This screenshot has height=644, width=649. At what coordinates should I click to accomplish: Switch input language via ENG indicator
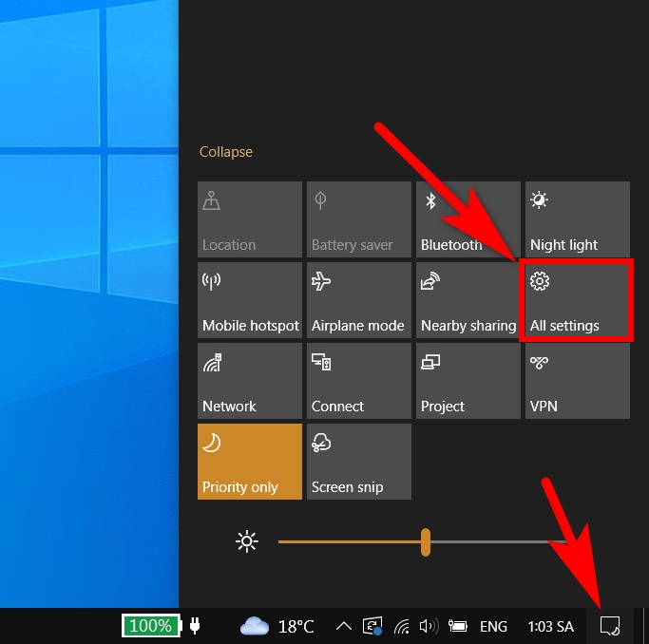493,626
